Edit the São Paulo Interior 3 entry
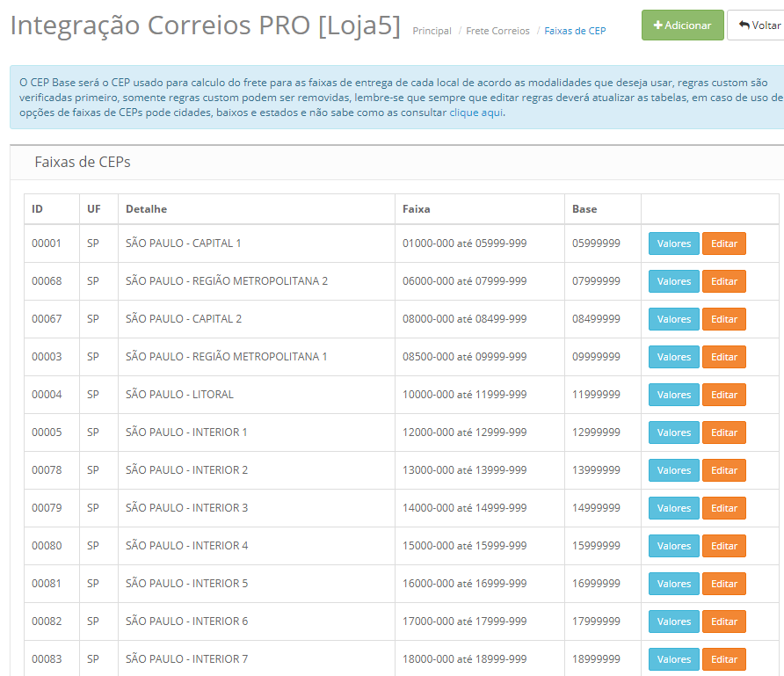The image size is (784, 676). click(x=723, y=508)
